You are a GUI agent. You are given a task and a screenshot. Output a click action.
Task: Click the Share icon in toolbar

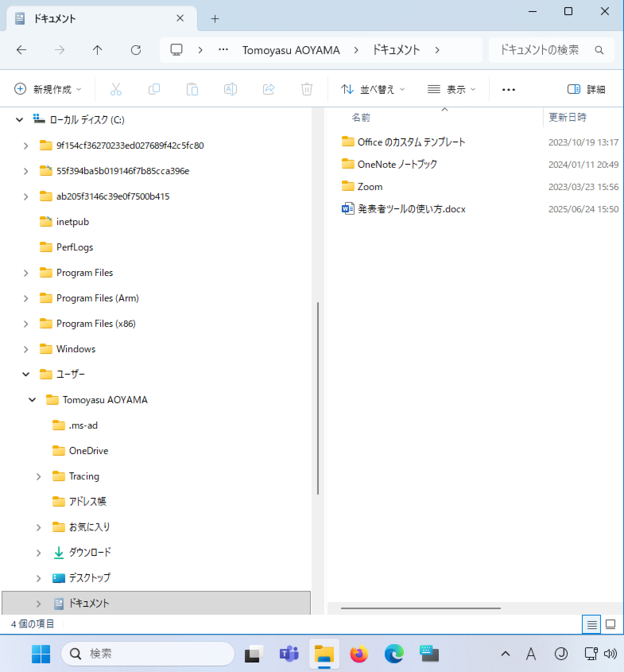coord(269,89)
